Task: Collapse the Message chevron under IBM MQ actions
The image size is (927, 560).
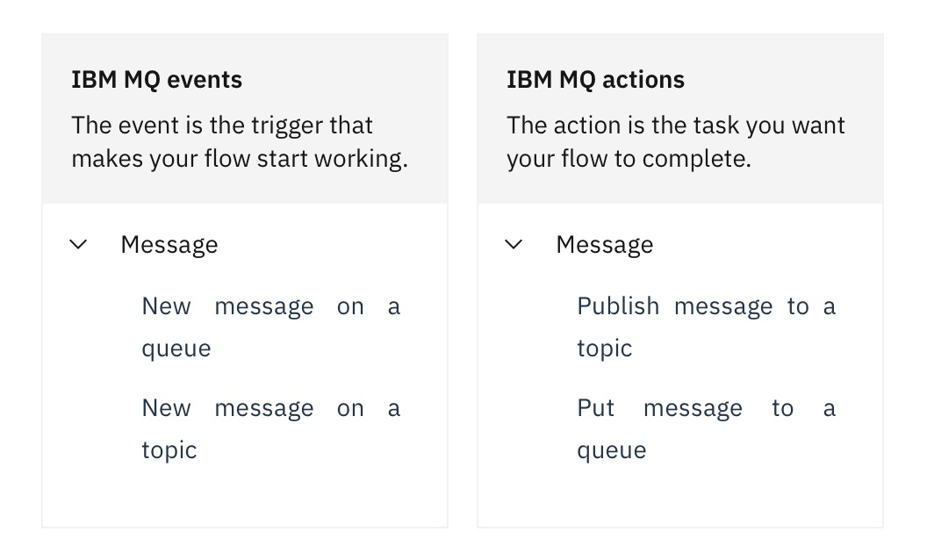Action: tap(514, 244)
